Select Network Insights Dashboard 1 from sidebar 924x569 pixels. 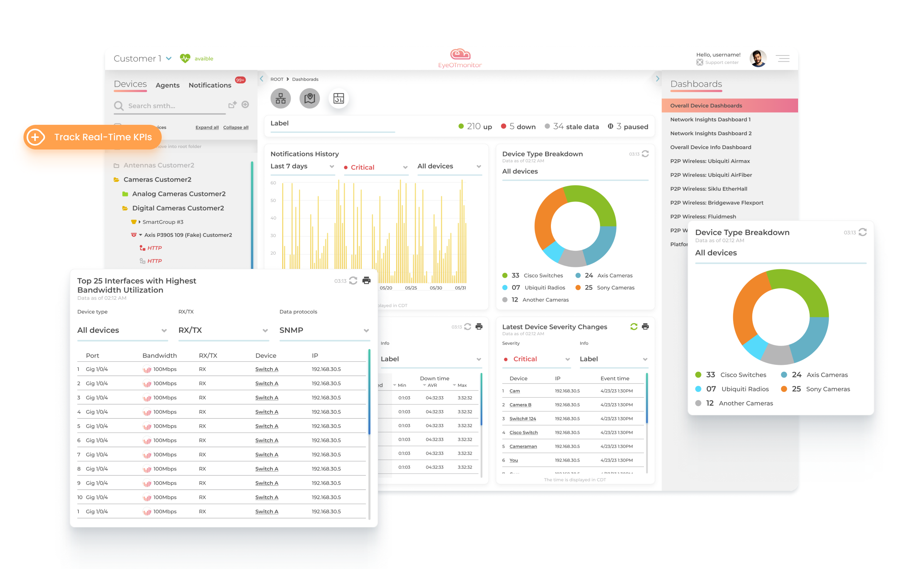(711, 119)
